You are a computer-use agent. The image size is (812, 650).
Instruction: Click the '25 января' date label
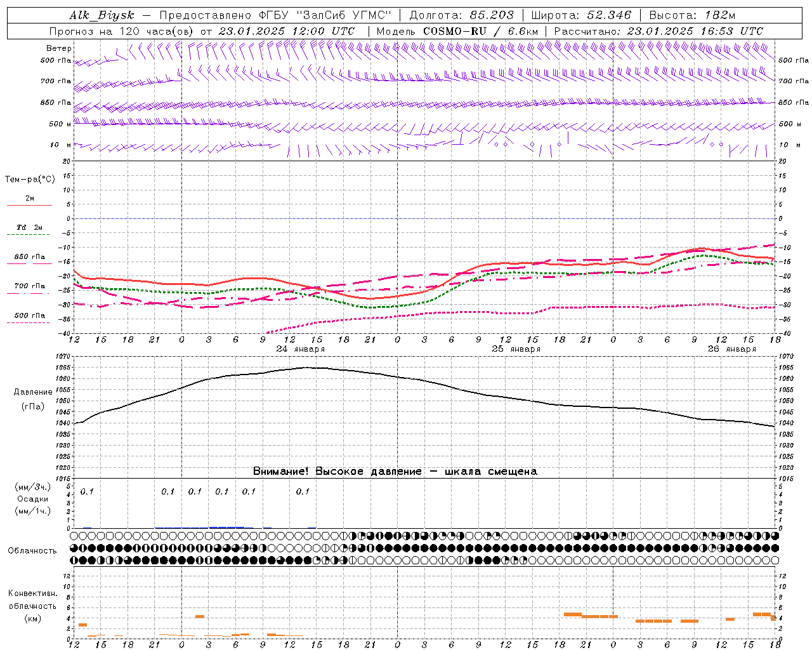tap(516, 349)
